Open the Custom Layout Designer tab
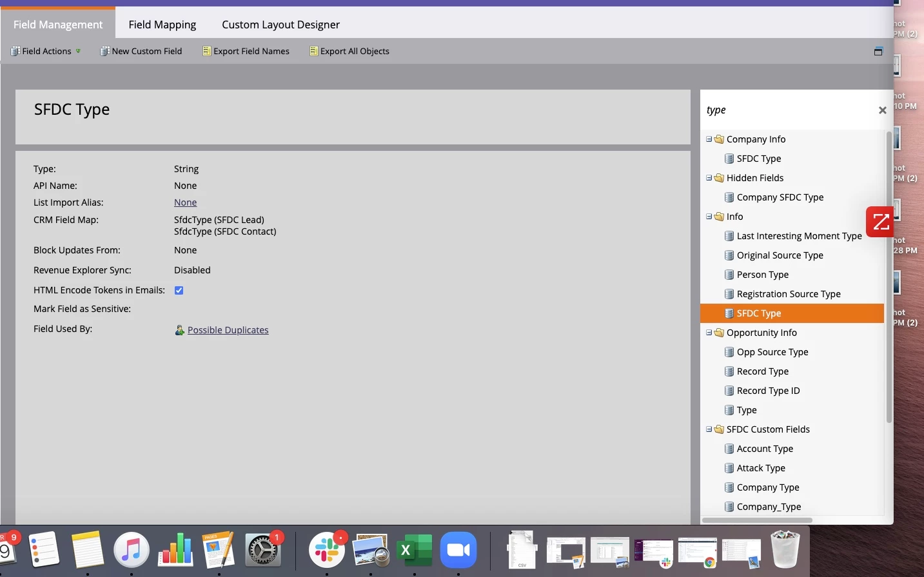 click(280, 24)
